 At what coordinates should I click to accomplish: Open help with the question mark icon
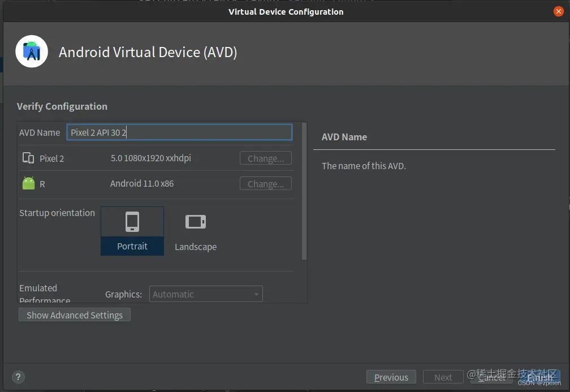click(18, 377)
